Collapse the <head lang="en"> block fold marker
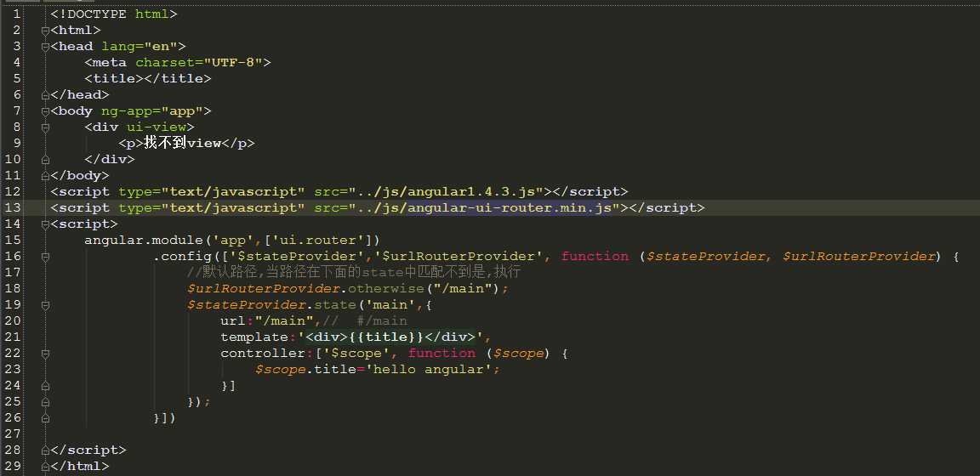 (45, 46)
